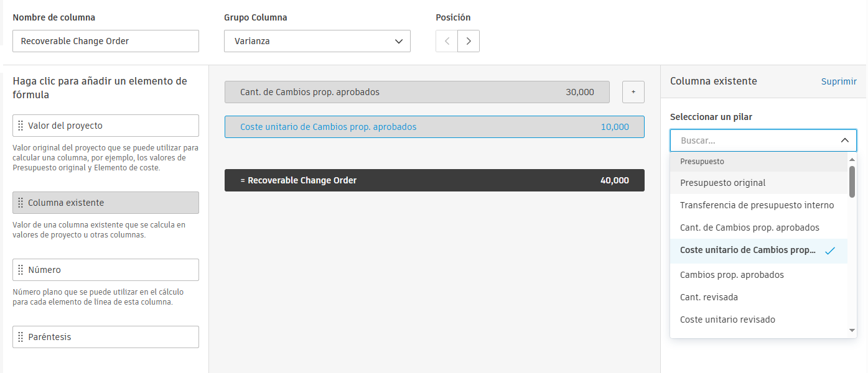Pick Cant. revisada from the list
The image size is (868, 373).
pos(709,297)
